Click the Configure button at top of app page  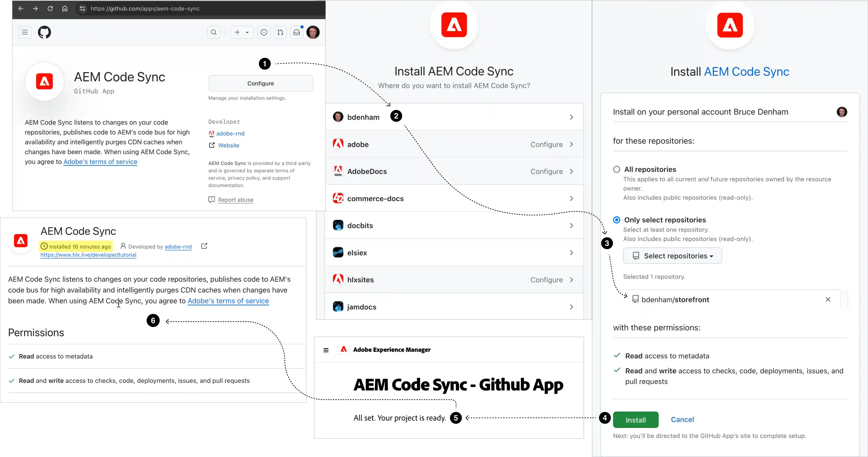260,83
